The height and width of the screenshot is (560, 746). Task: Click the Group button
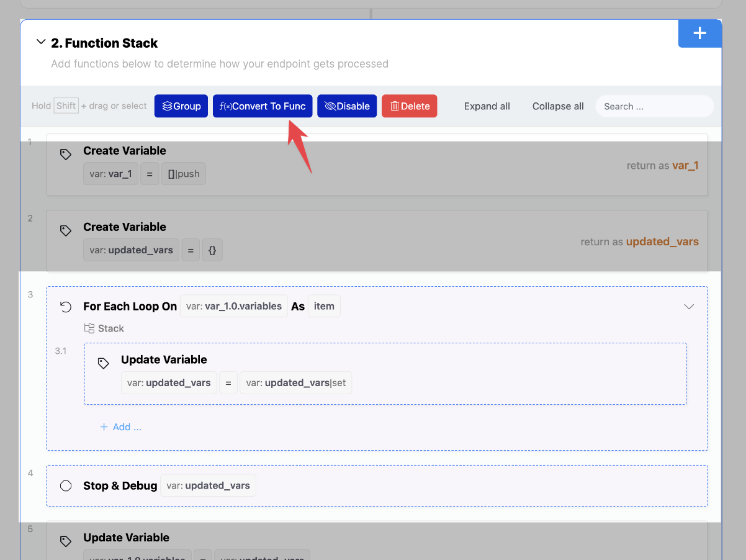181,106
